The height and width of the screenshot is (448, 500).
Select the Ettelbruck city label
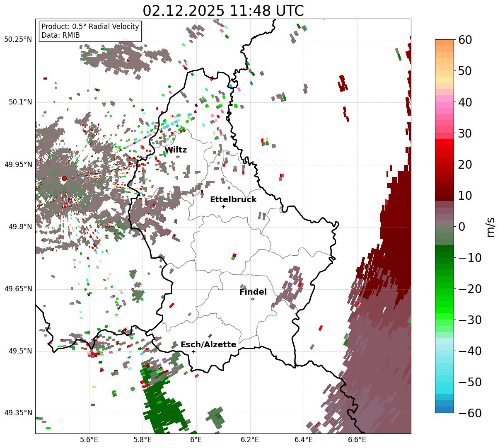point(233,200)
